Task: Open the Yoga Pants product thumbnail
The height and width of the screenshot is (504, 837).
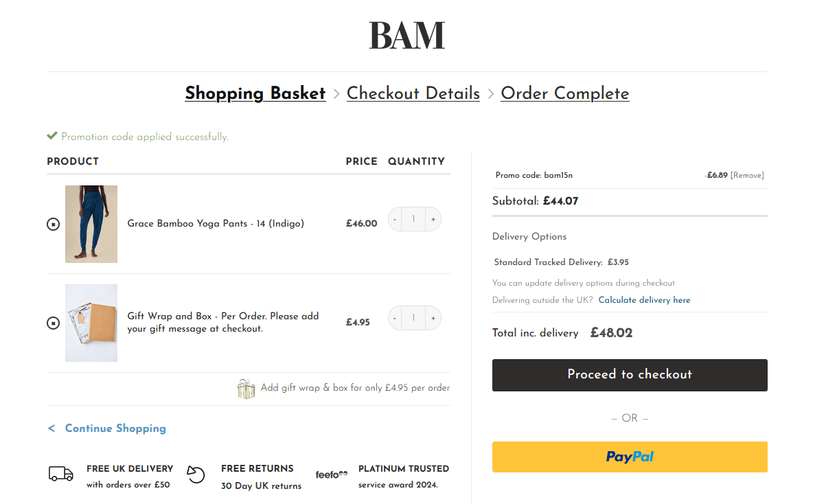Action: (91, 224)
